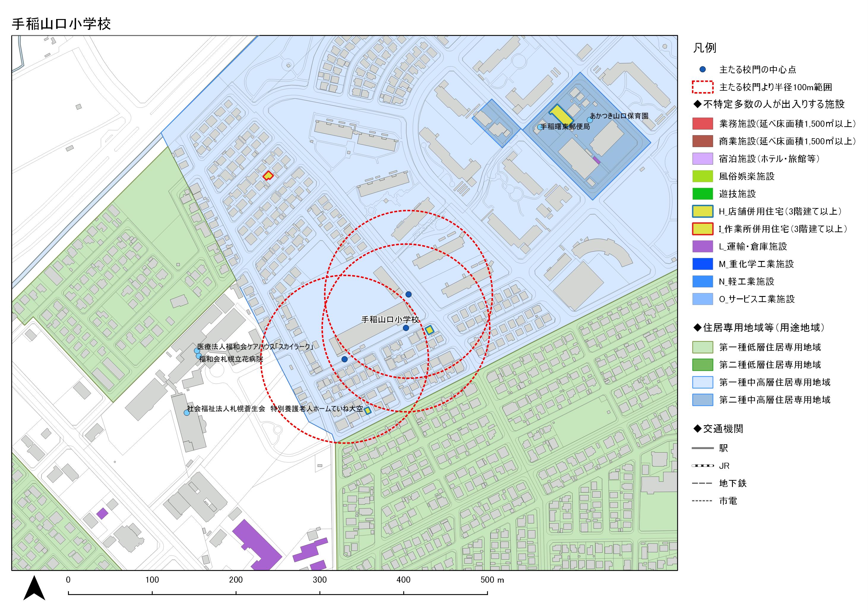Click the L_運輸・倉庫施設 purple swatch
This screenshot has height=614, width=868.
point(702,246)
